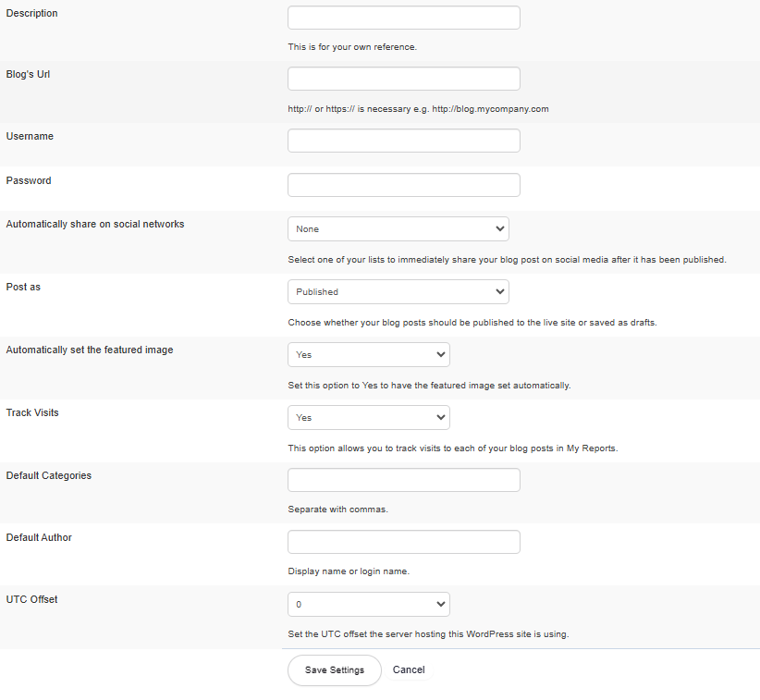
Task: Select the Username input field
Action: point(404,141)
